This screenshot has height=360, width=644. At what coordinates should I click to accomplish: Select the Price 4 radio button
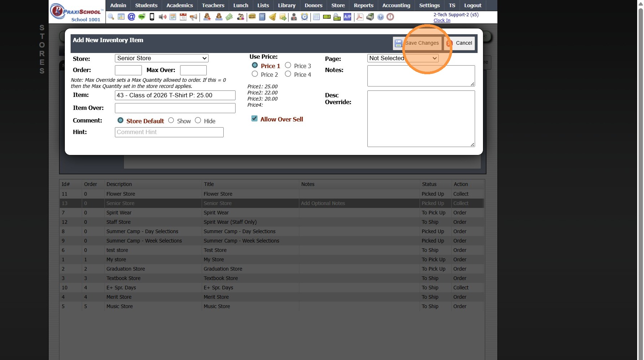[288, 74]
